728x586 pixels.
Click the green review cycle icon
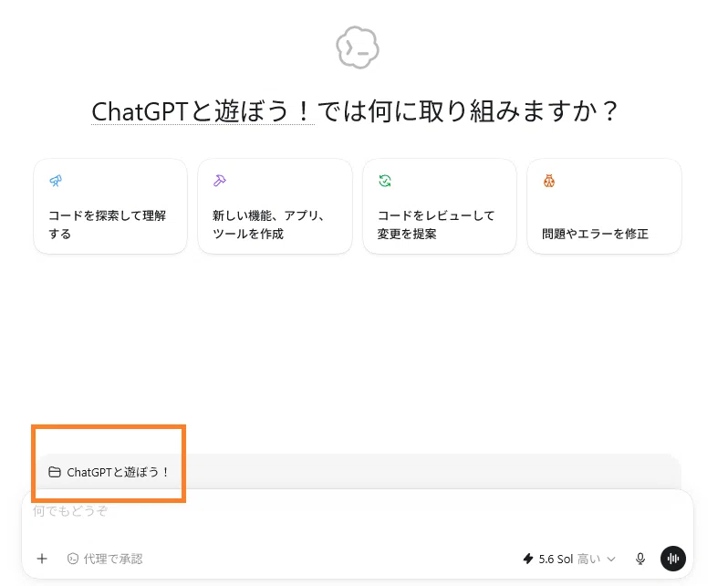pos(385,181)
